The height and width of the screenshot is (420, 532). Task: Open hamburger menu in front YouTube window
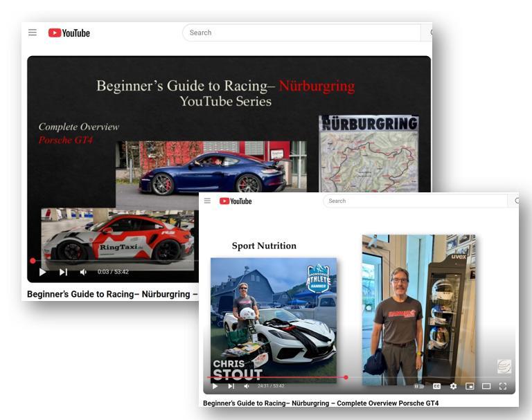point(207,201)
